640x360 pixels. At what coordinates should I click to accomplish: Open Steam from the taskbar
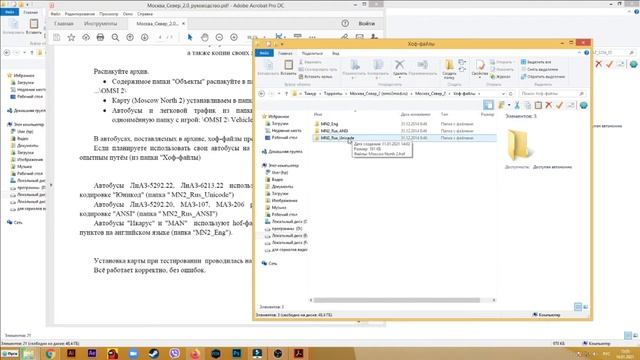pos(153,353)
